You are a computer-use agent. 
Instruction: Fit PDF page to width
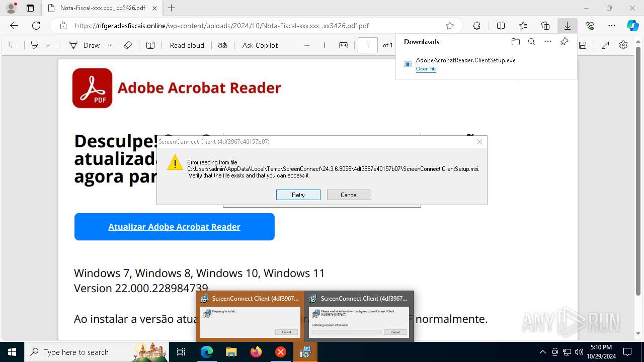344,45
